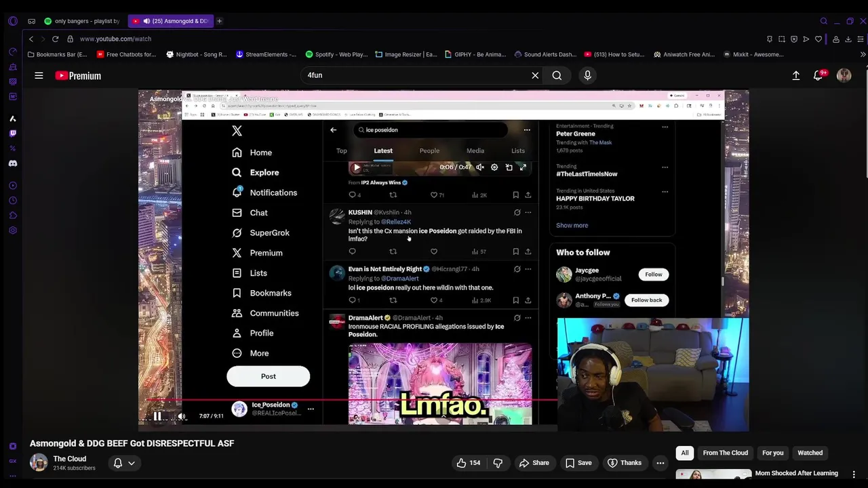This screenshot has height=488, width=868.
Task: Select the All filter chip
Action: click(x=685, y=453)
